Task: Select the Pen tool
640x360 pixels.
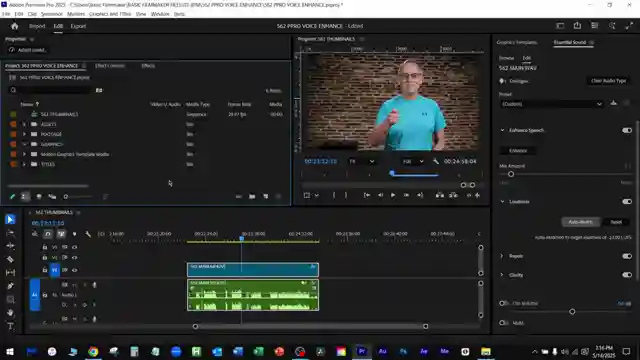Action: (x=11, y=286)
